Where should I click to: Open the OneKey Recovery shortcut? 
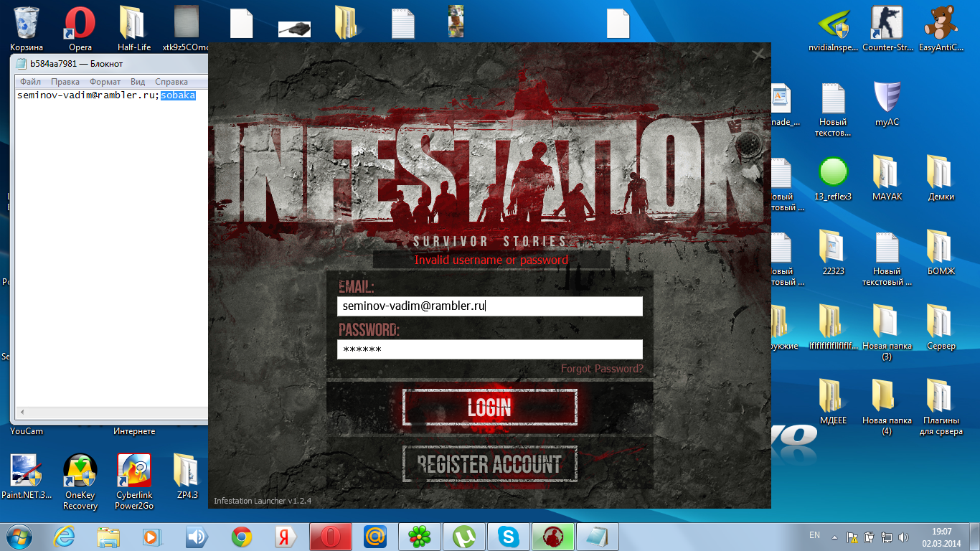pyautogui.click(x=80, y=481)
